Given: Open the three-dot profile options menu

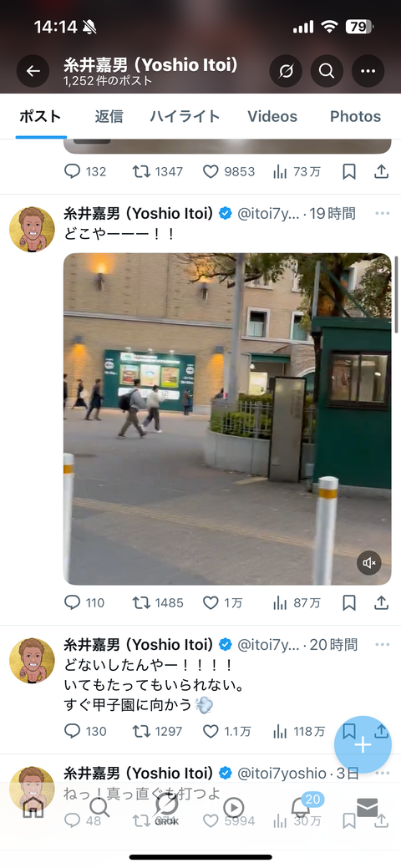Looking at the screenshot, I should [x=368, y=71].
